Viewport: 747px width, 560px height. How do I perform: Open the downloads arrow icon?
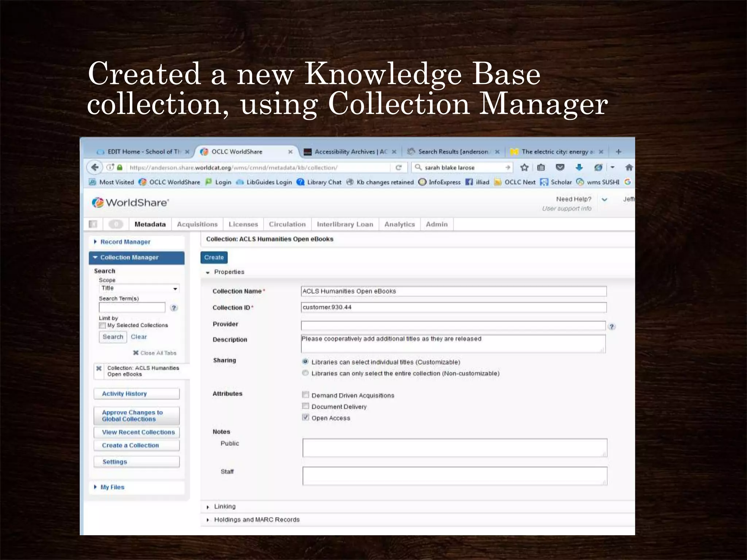pos(579,167)
